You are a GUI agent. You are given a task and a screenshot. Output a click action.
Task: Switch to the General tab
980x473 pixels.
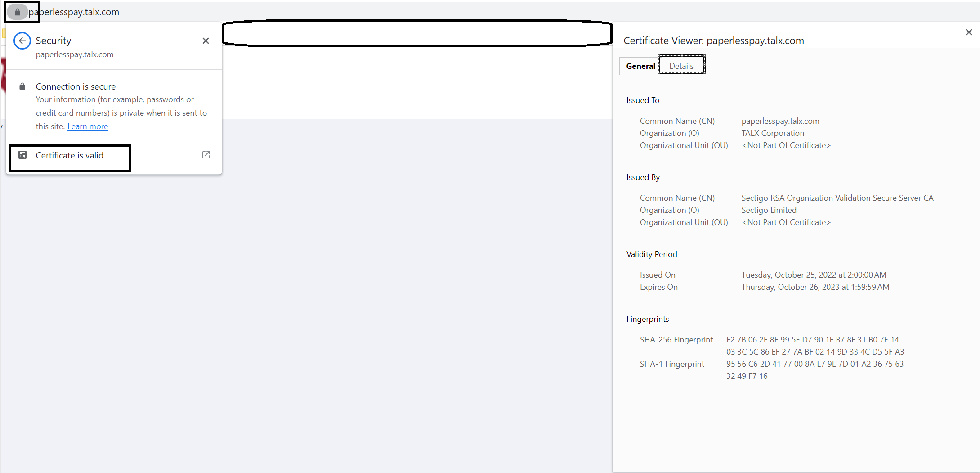(x=640, y=66)
